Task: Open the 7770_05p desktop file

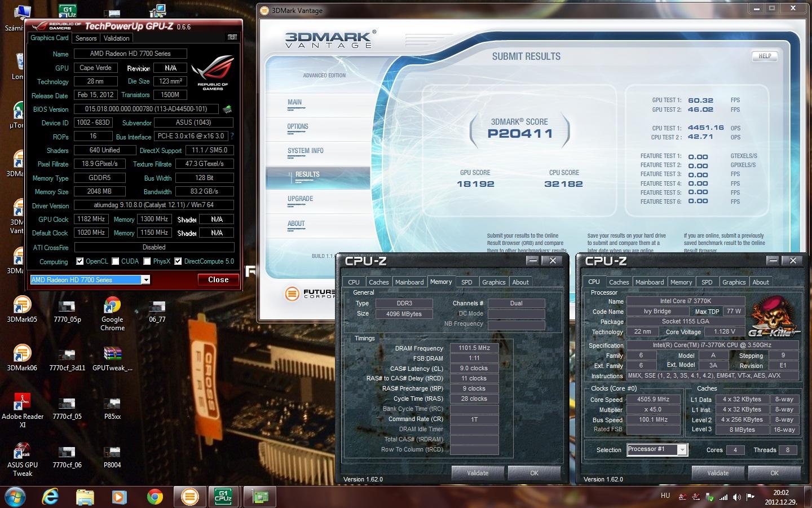Action: coord(67,309)
